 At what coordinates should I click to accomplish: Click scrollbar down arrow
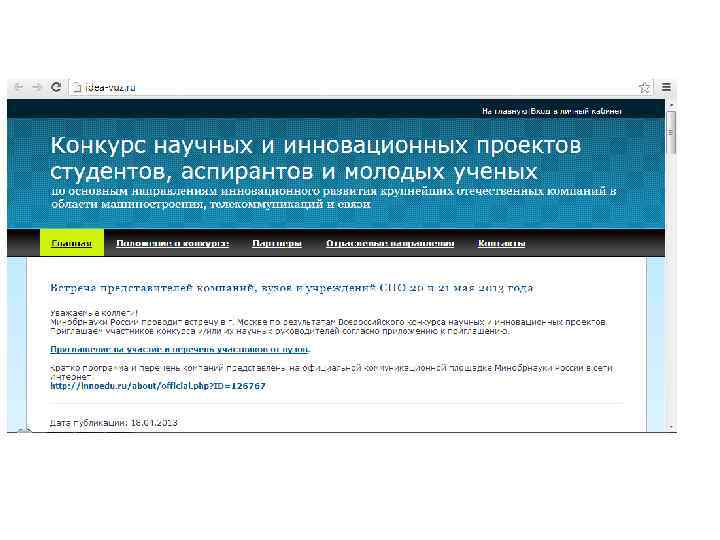pos(671,427)
